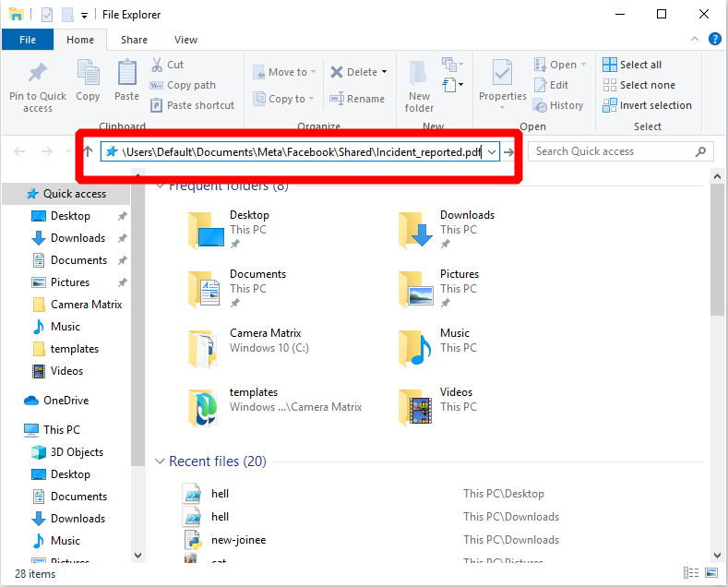Open Properties from ribbon
Screen dimensions: 728x587
coord(502,85)
